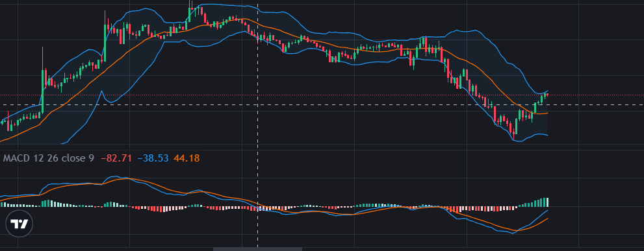This screenshot has width=644, height=251.
Task: Select the red MACD histogram value -82.71
Action: 116,158
